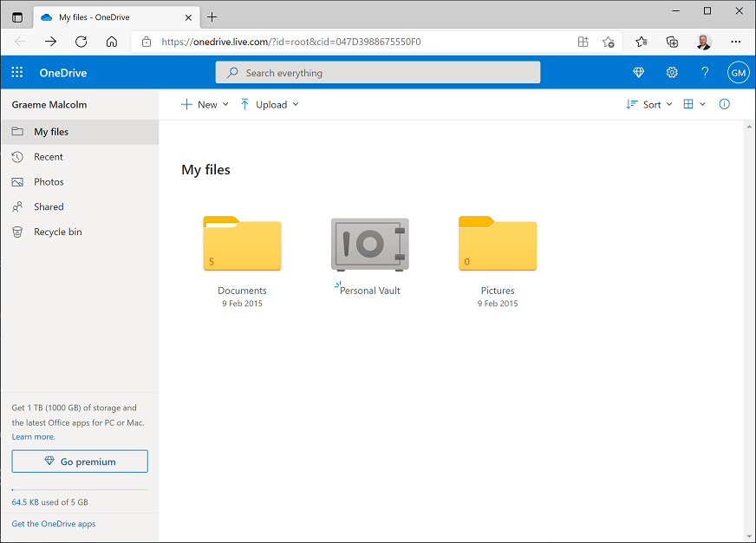The width and height of the screenshot is (756, 543).
Task: Click the Graeme Malcolm name label
Action: (49, 105)
